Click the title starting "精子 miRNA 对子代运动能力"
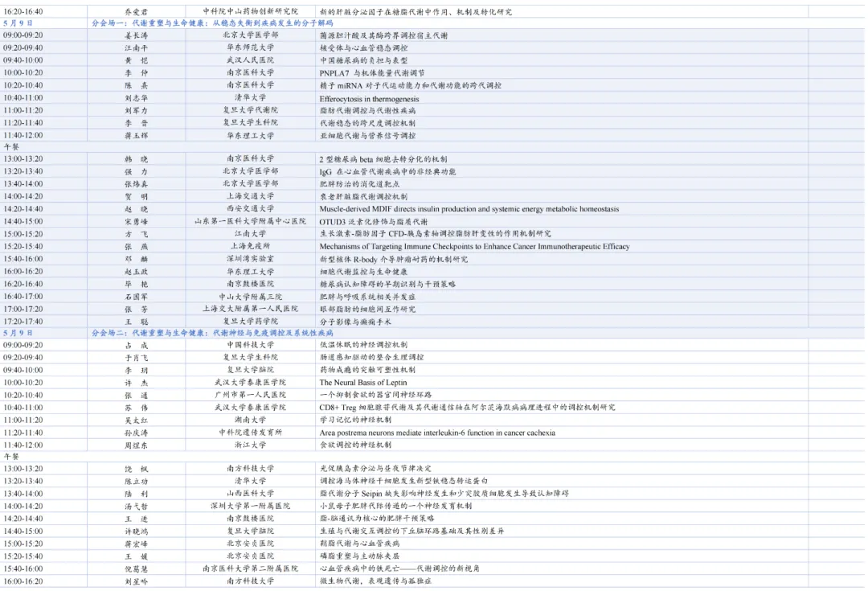The height and width of the screenshot is (591, 868). click(x=410, y=85)
